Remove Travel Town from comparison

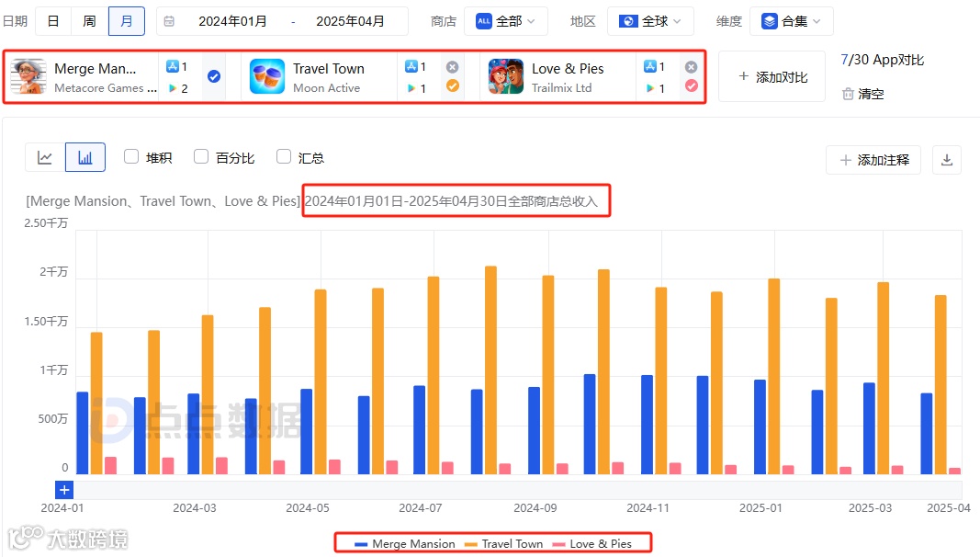pyautogui.click(x=453, y=67)
